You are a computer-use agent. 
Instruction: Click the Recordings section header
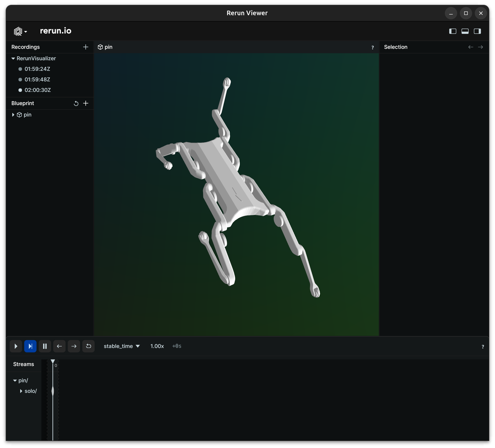pyautogui.click(x=26, y=47)
